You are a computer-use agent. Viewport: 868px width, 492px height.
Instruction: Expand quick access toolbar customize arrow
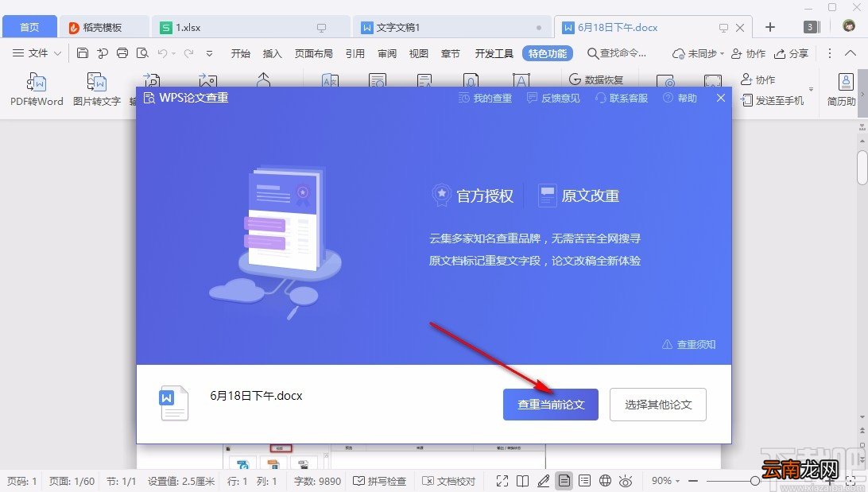(x=209, y=54)
